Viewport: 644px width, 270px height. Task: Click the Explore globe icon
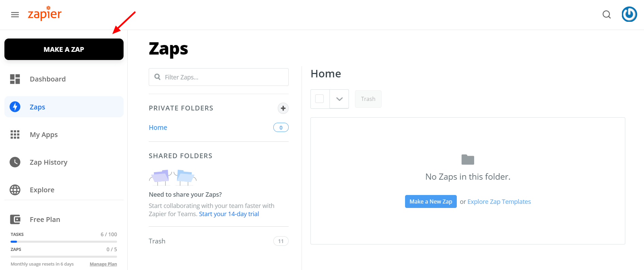pos(15,190)
